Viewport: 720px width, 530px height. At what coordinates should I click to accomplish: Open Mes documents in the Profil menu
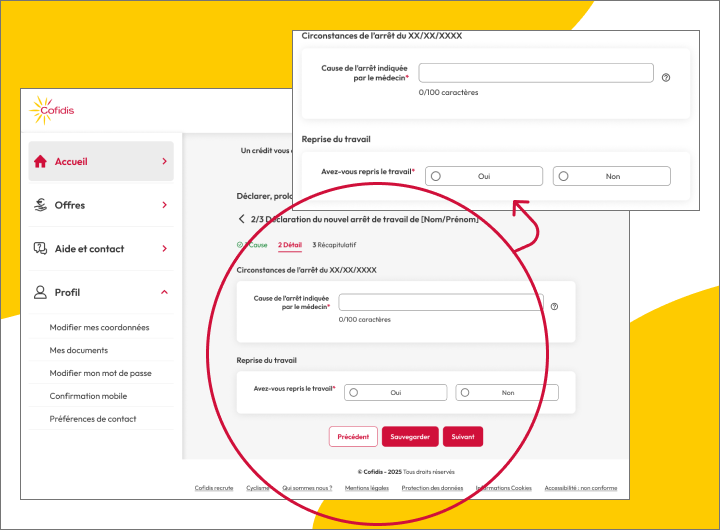click(x=79, y=350)
